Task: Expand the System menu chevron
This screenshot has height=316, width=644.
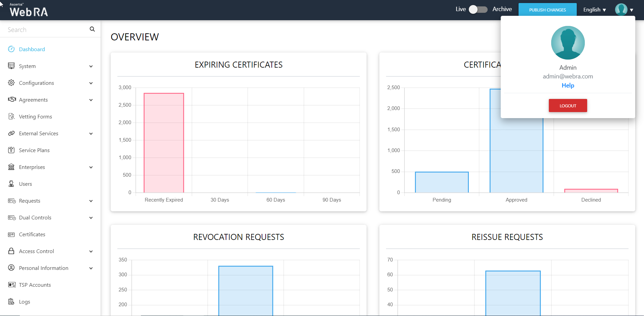Action: pyautogui.click(x=91, y=66)
